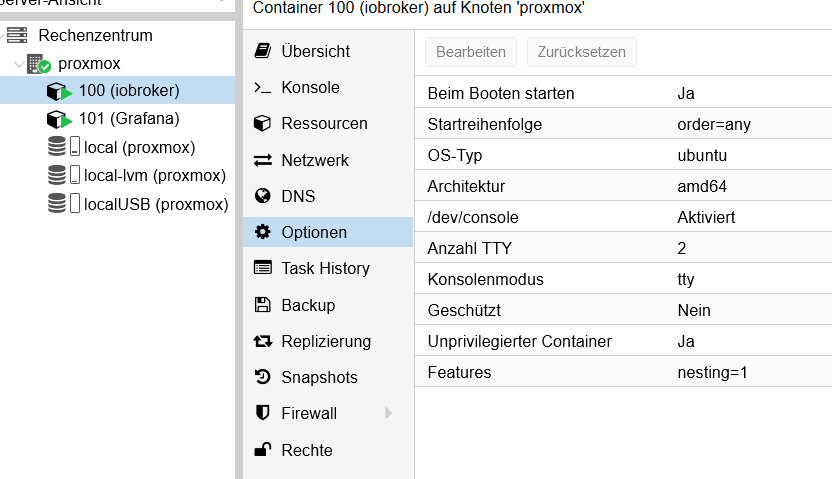Click the Snapshots history icon
The image size is (832, 479).
(x=263, y=377)
